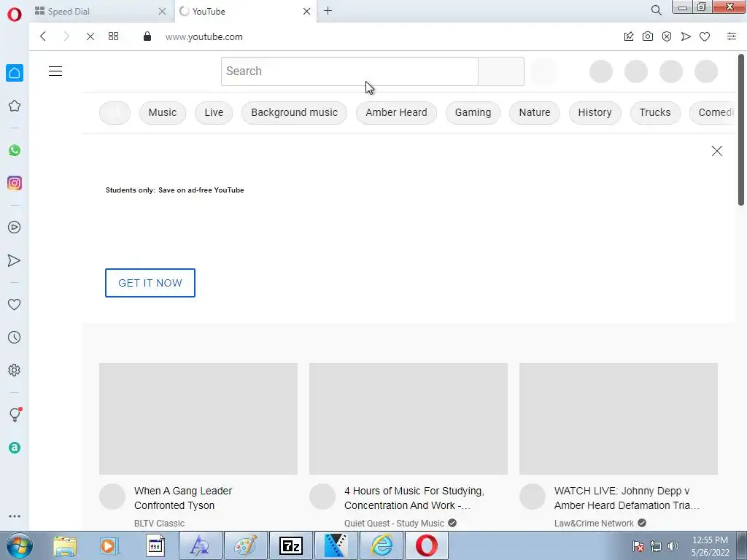Screen dimensions: 747x560
Task: Open Law&Crime Network channel link
Action: [x=594, y=524]
